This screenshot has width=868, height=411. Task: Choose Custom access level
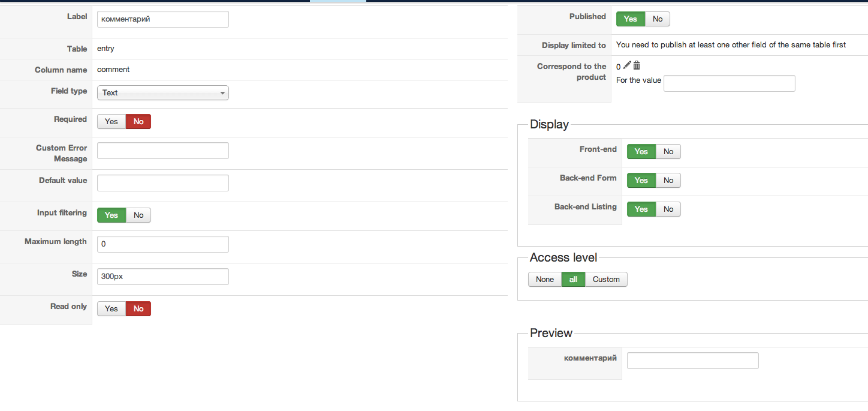[606, 280]
